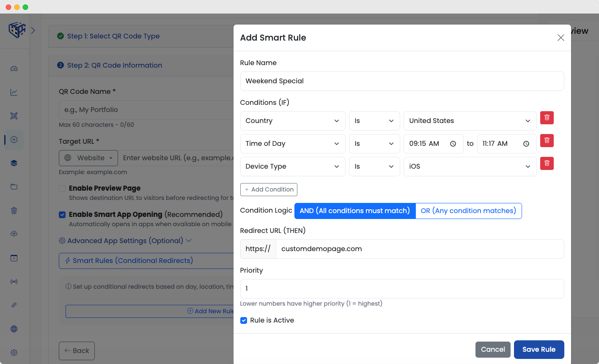Click the Rule Name text field

(x=402, y=81)
